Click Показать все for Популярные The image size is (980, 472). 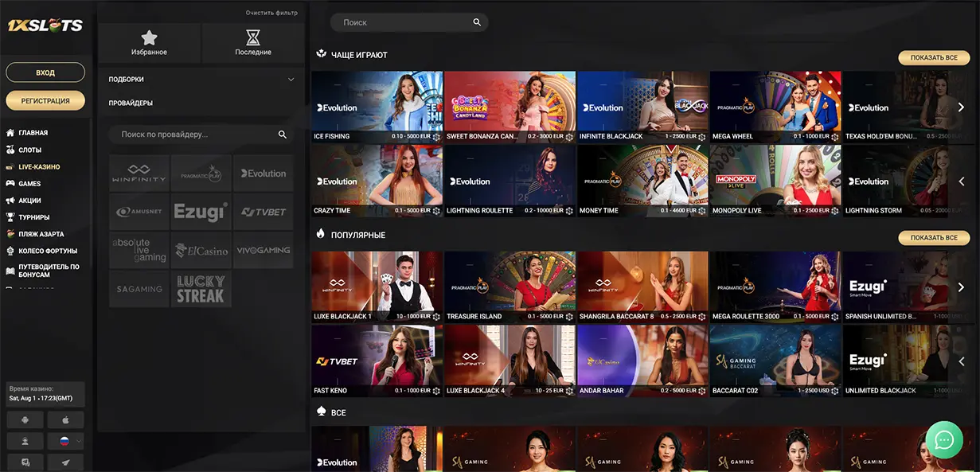coord(934,238)
